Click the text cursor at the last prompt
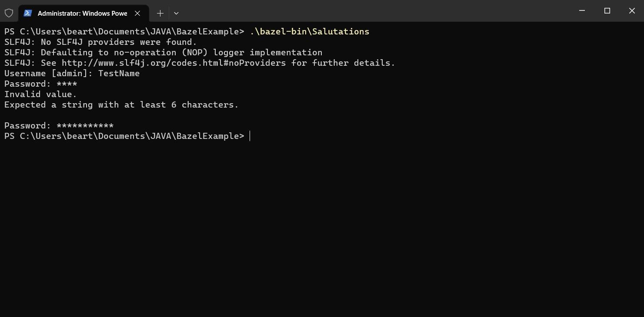Screen dimensions: 644x317 pos(250,136)
